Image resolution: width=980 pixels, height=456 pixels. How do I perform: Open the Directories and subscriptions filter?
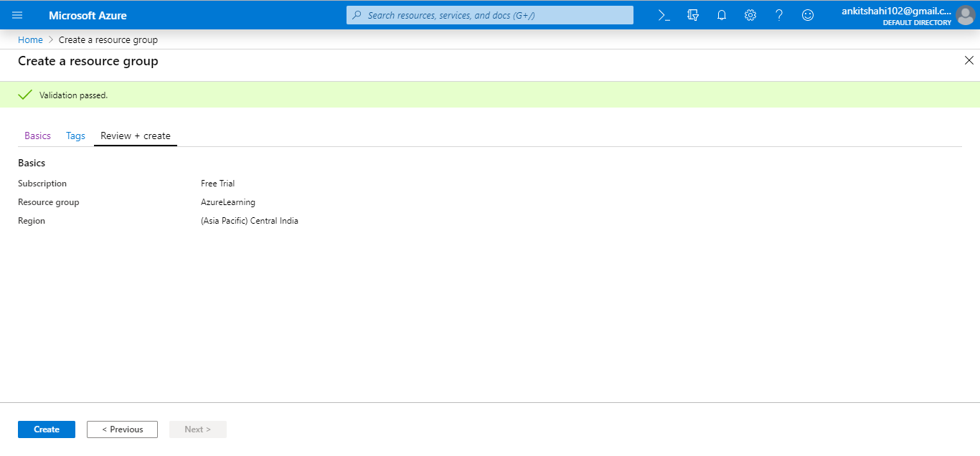tap(692, 14)
